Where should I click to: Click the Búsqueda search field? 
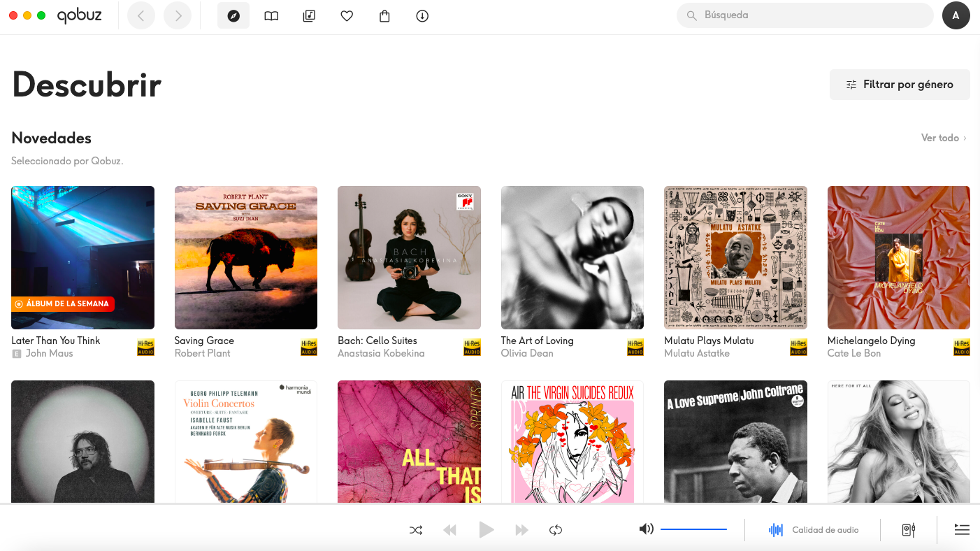pyautogui.click(x=811, y=15)
